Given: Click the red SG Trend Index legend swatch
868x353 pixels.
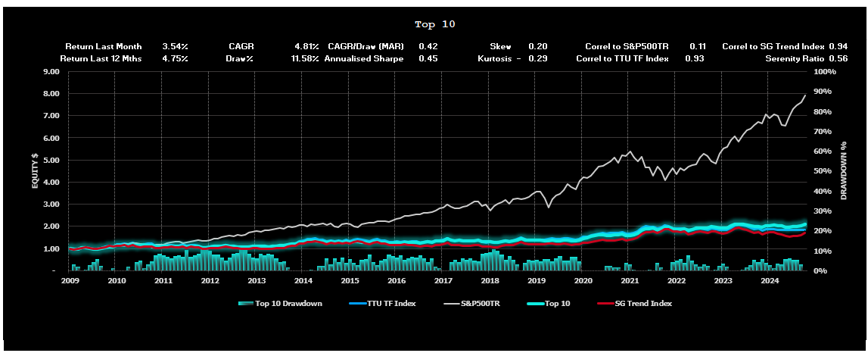Looking at the screenshot, I should point(604,304).
